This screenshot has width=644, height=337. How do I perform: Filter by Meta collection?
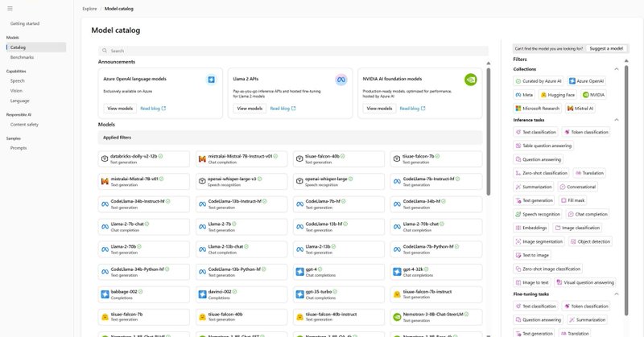524,95
